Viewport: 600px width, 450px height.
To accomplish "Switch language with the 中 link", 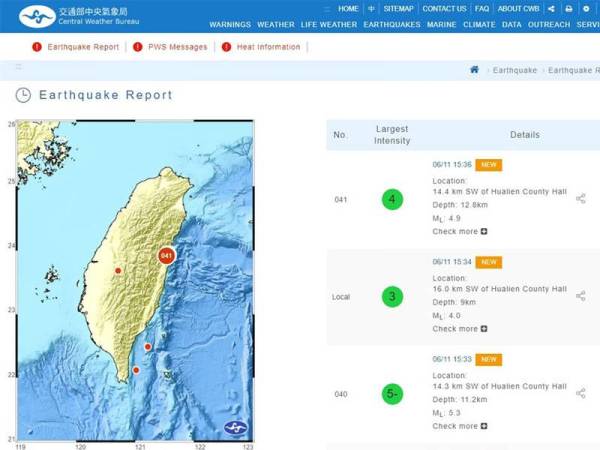I will [x=371, y=9].
